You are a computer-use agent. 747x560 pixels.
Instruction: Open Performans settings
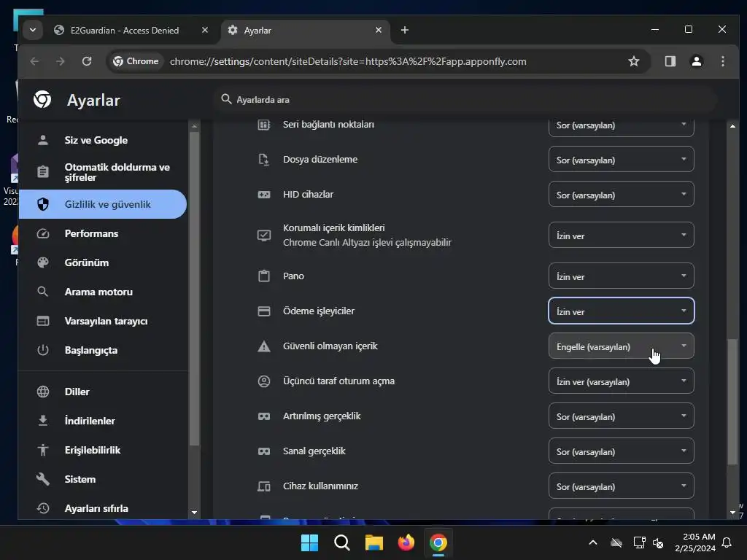[x=102, y=233]
